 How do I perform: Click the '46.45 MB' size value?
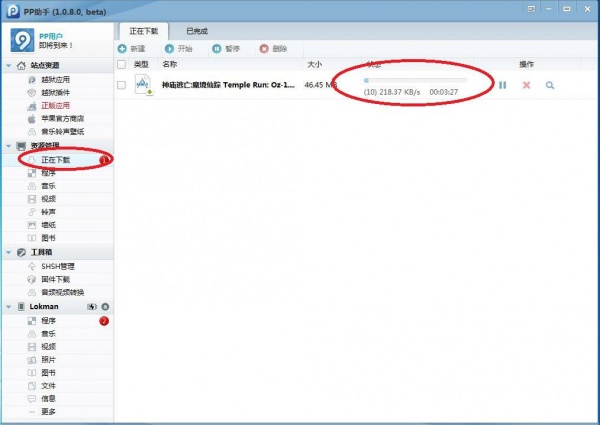pyautogui.click(x=321, y=85)
